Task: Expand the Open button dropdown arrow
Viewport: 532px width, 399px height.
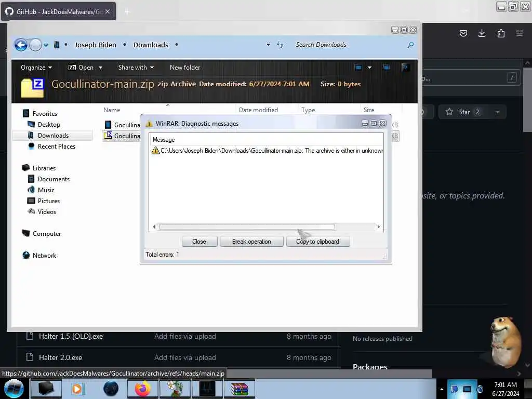Action: click(100, 68)
